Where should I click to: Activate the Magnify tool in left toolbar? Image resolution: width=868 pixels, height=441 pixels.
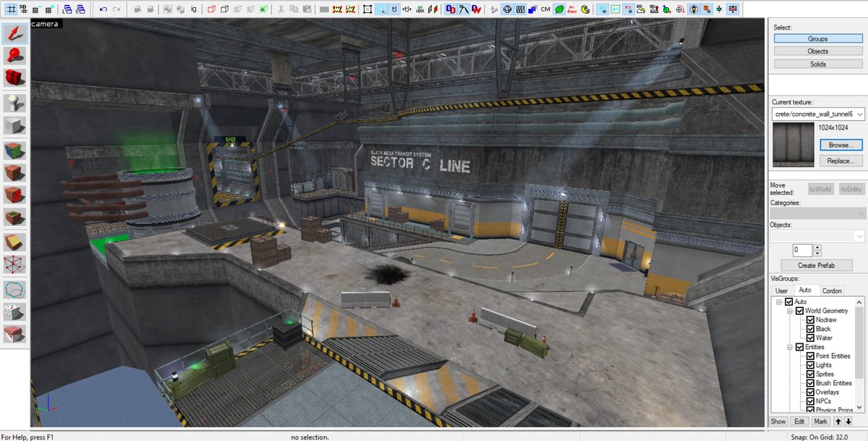pos(14,56)
